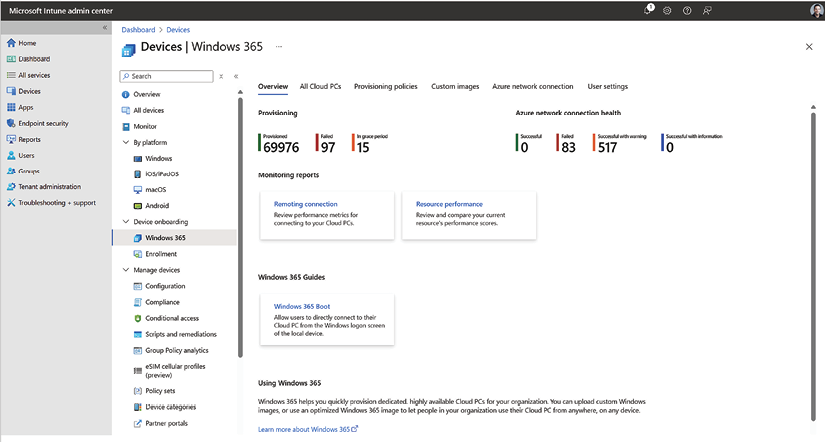Click Successful with warning count 517

coord(607,148)
